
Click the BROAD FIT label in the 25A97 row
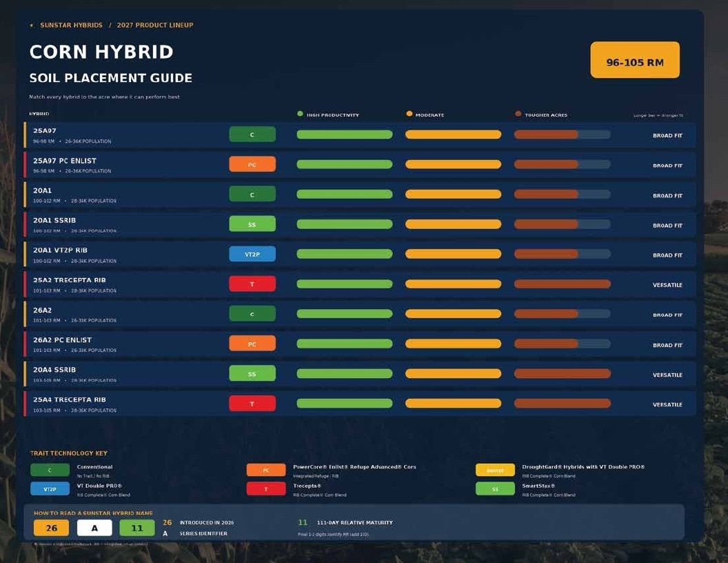coord(667,136)
